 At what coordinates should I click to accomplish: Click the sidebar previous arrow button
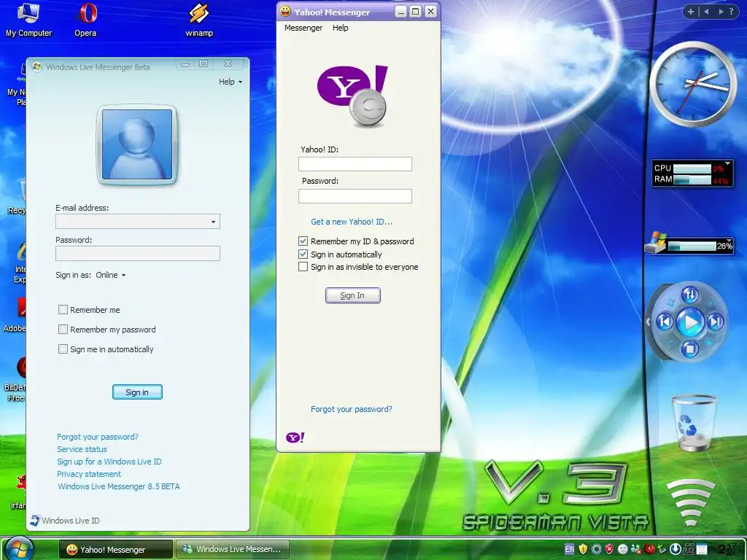pyautogui.click(x=706, y=12)
